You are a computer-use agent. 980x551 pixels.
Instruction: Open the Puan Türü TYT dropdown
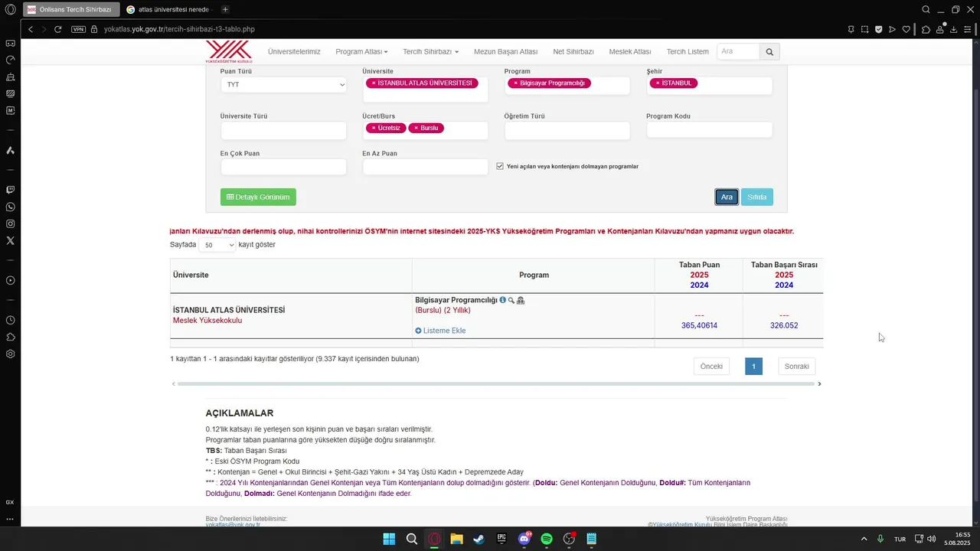point(284,85)
